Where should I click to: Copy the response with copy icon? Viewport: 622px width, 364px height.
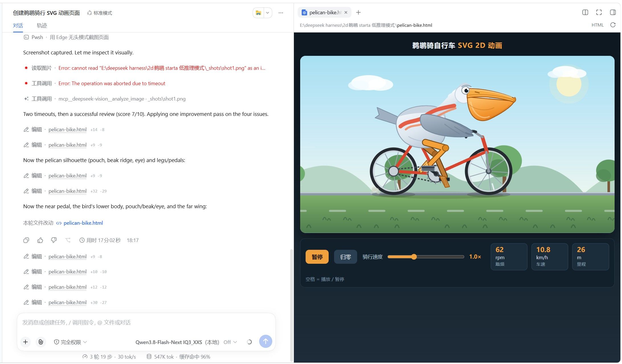26,240
